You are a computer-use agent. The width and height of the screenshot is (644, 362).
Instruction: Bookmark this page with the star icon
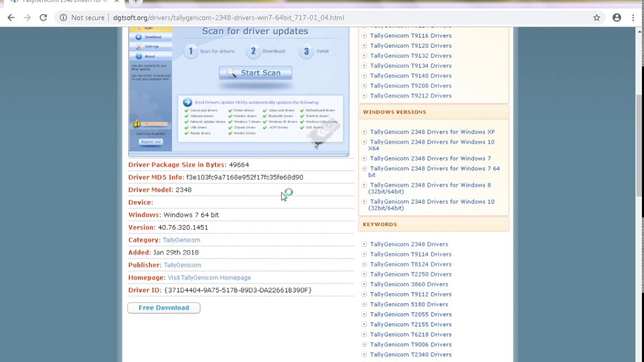pos(597,18)
